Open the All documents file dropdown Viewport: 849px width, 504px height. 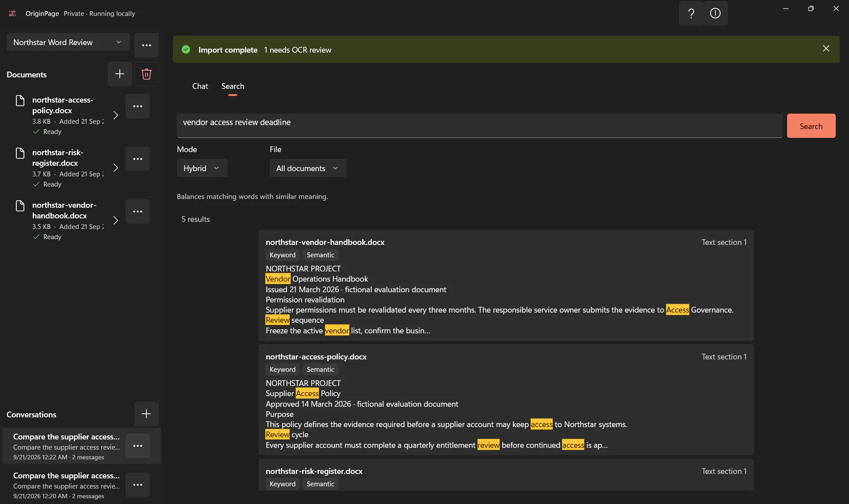(x=308, y=168)
